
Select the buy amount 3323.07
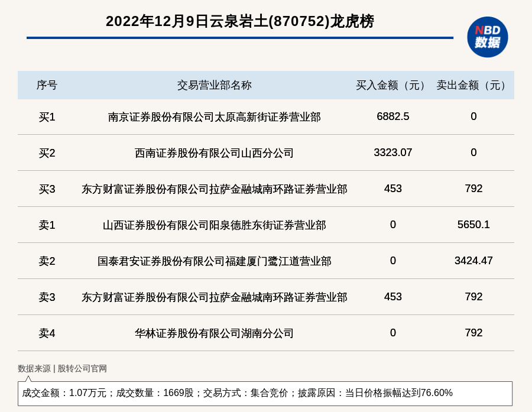coord(393,153)
